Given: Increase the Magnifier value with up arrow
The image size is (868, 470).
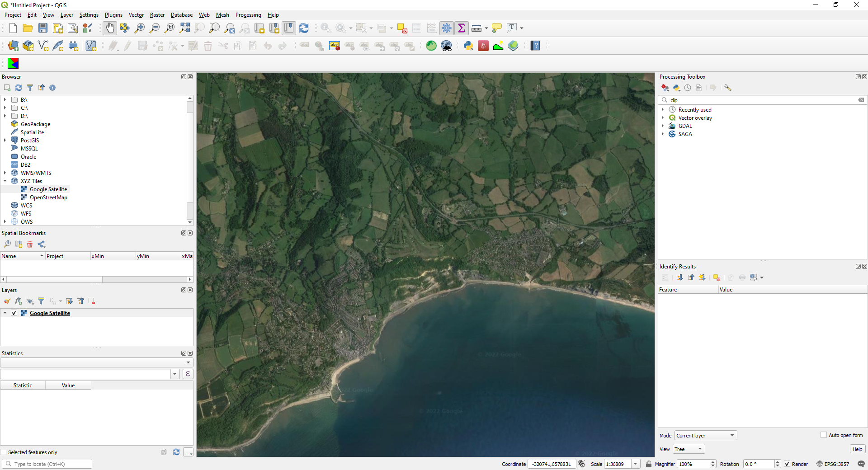Looking at the screenshot, I should click(x=713, y=462).
